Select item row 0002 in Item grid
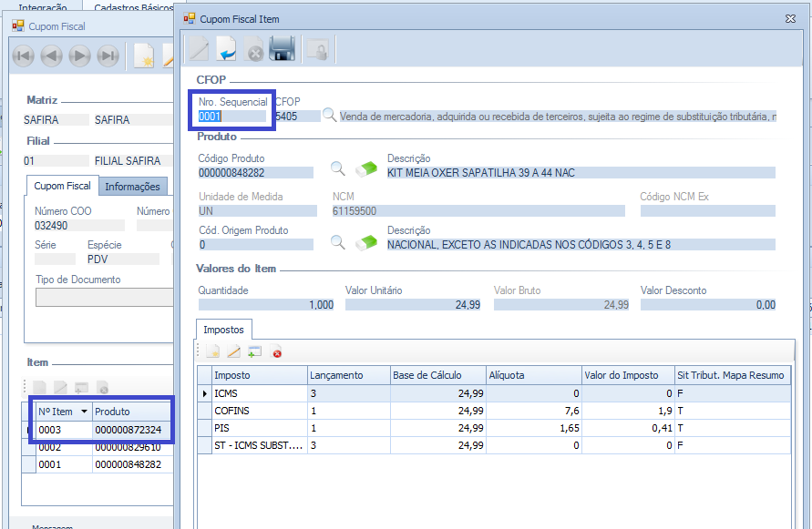The height and width of the screenshot is (529, 812). coord(62,447)
